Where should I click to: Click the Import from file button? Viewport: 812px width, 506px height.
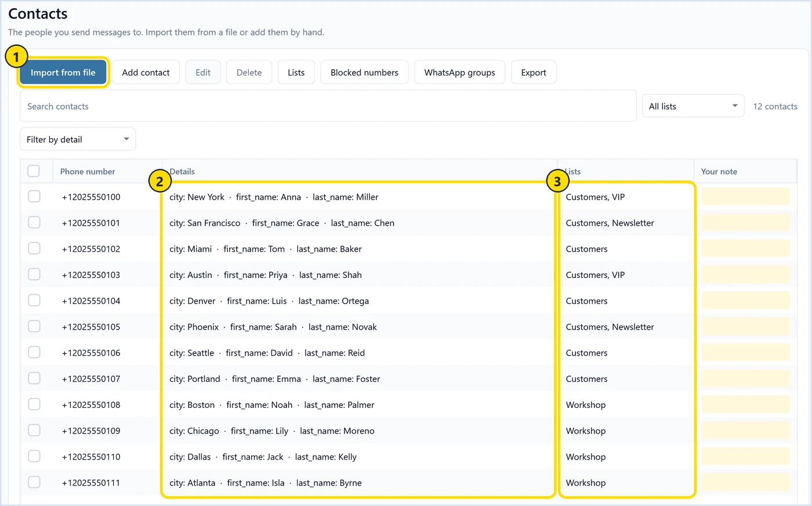63,73
